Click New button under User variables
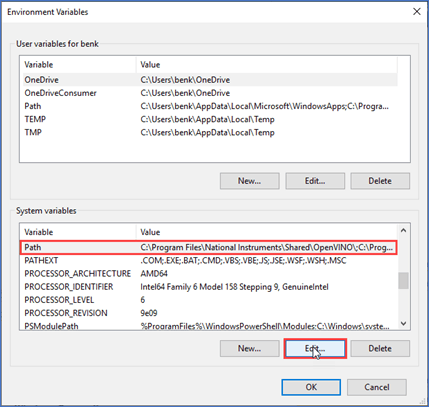Screen dimensions: 429x407 [249, 181]
